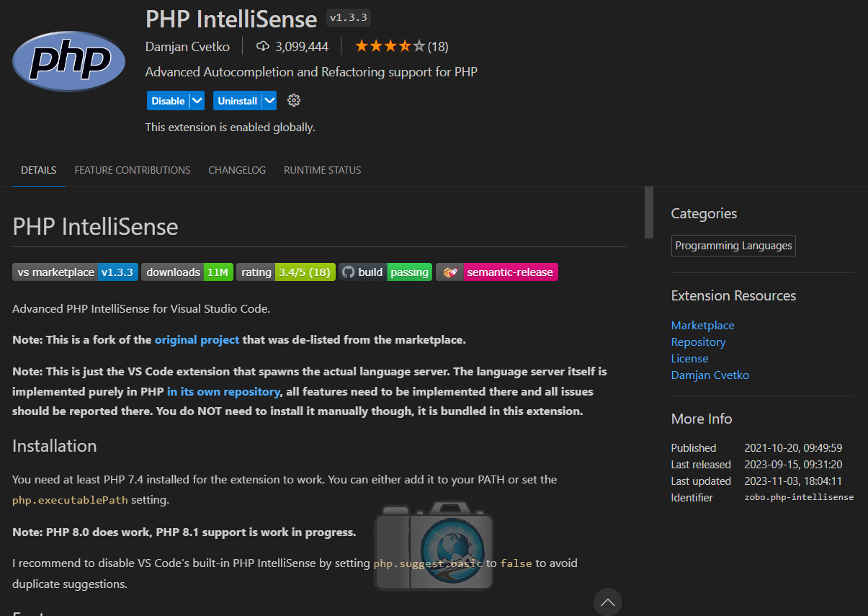Viewport: 868px width, 616px height.
Task: Open Damjan Cvetko link under Extension Resources
Action: (x=710, y=375)
